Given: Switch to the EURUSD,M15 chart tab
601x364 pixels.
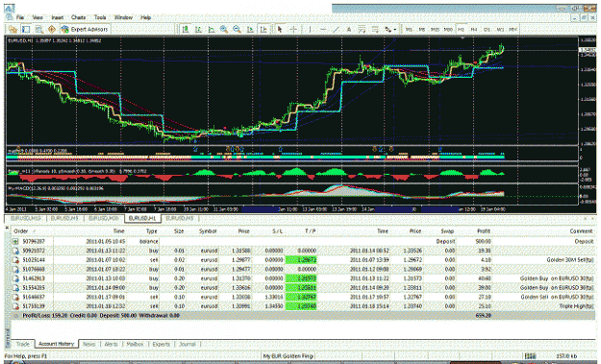Looking at the screenshot, I should point(26,218).
